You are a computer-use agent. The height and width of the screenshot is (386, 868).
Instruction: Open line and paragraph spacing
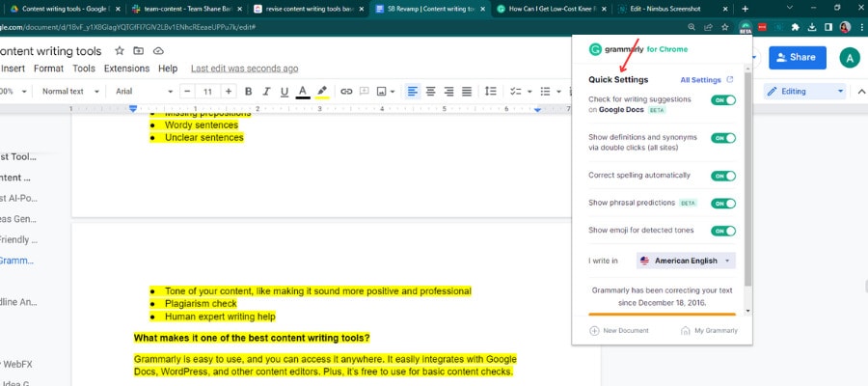[x=491, y=92]
